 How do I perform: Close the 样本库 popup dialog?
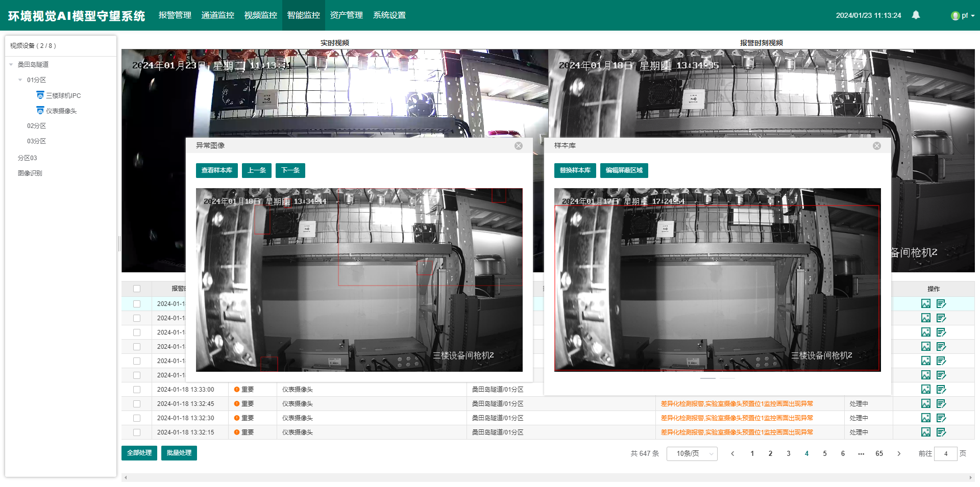[x=877, y=146]
